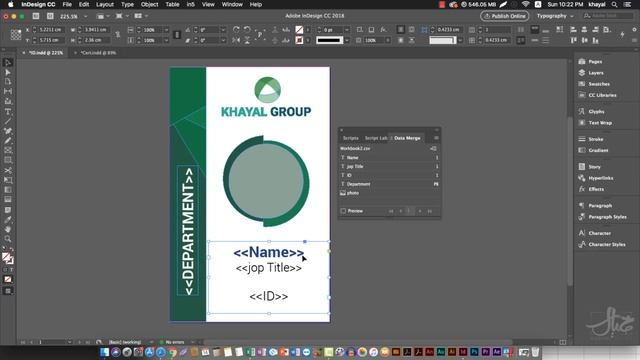
Task: Click the <<Name>> placeholder text on card
Action: (x=268, y=253)
